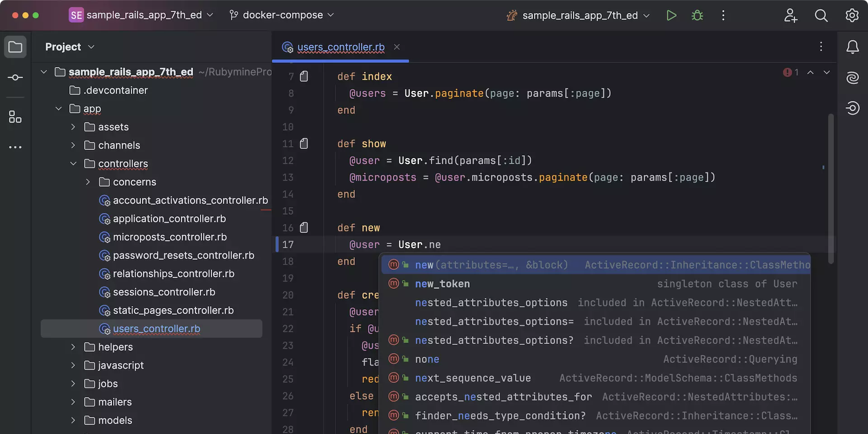Toggle the Project tool window folder button
The image size is (868, 434).
[15, 47]
